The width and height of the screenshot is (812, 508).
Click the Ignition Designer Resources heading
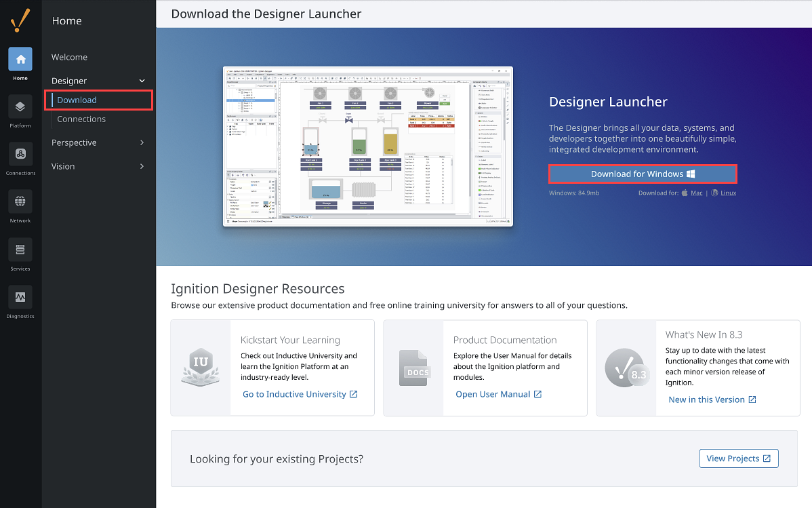258,289
